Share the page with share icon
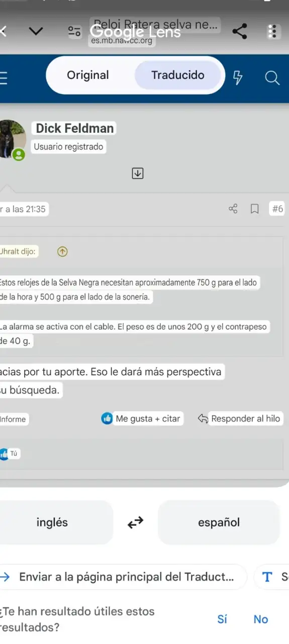Image resolution: width=289 pixels, height=644 pixels. [240, 31]
